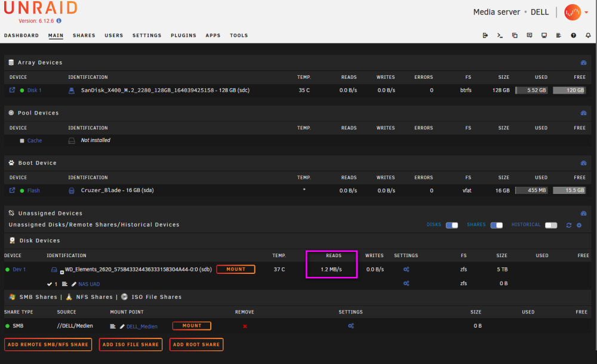597x364 pixels.
Task: Click the 5.52 GB used bar for Disk 1
Action: coord(531,90)
